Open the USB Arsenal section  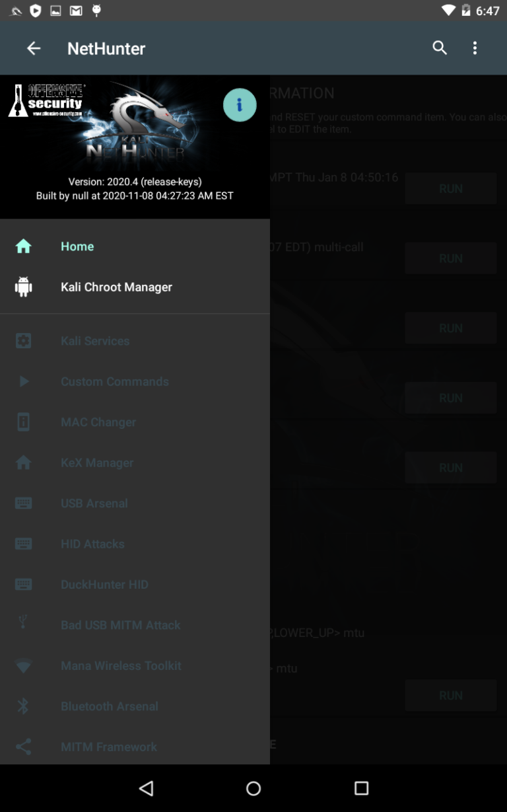click(94, 503)
